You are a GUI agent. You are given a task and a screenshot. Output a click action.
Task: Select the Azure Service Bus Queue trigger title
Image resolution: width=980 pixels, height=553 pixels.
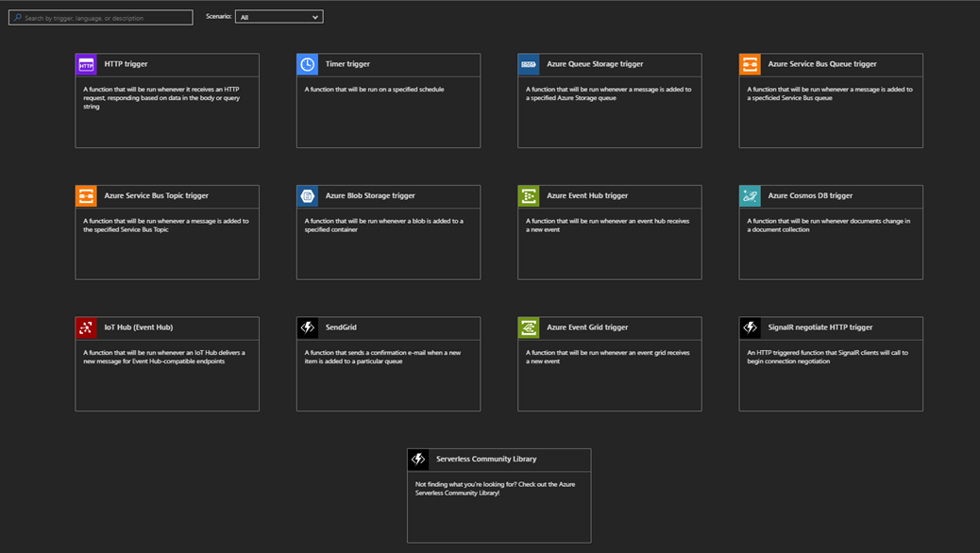822,64
